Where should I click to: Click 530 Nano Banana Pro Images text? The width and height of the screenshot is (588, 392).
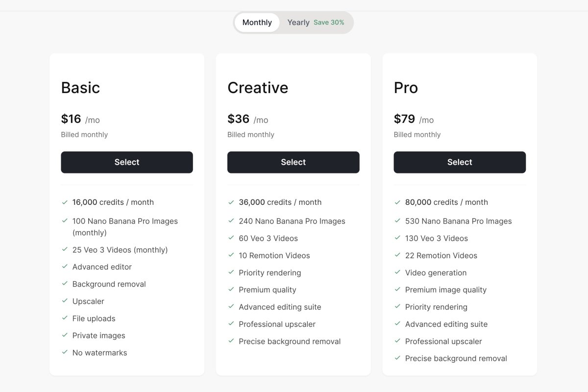tap(458, 221)
